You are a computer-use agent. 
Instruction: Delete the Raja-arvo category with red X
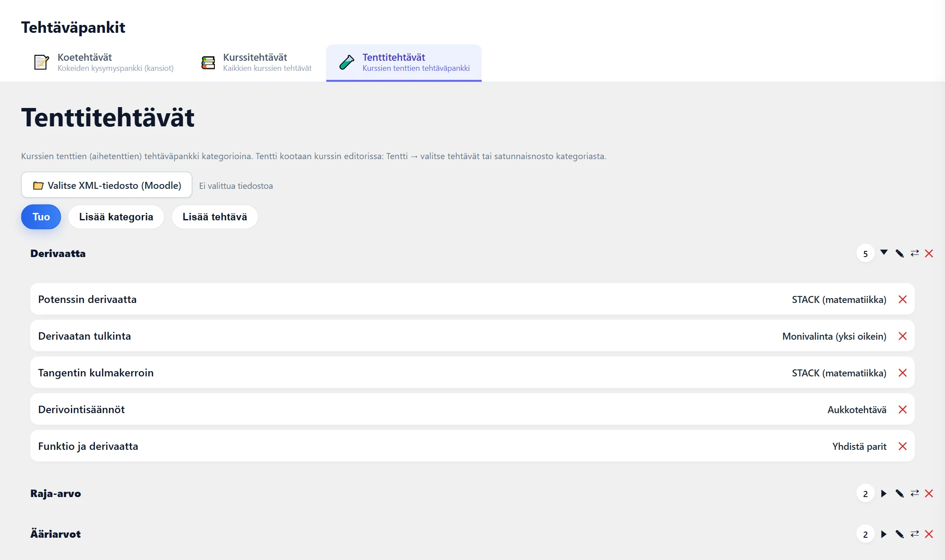tap(929, 494)
